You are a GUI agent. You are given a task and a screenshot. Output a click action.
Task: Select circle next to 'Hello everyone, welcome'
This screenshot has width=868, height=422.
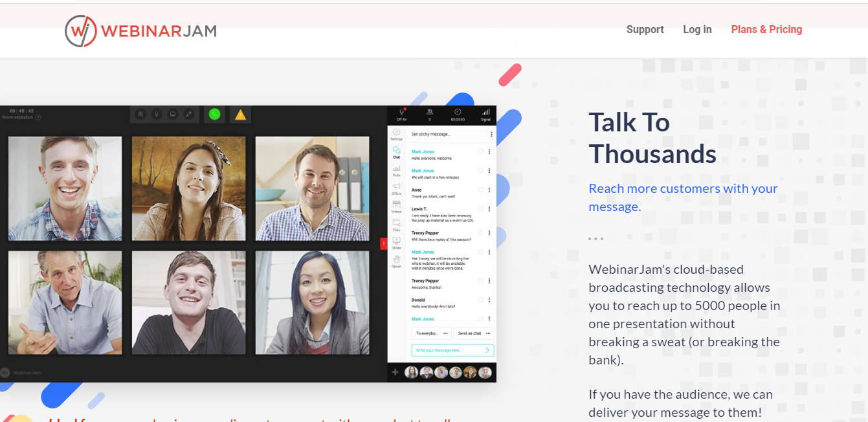pos(480,151)
